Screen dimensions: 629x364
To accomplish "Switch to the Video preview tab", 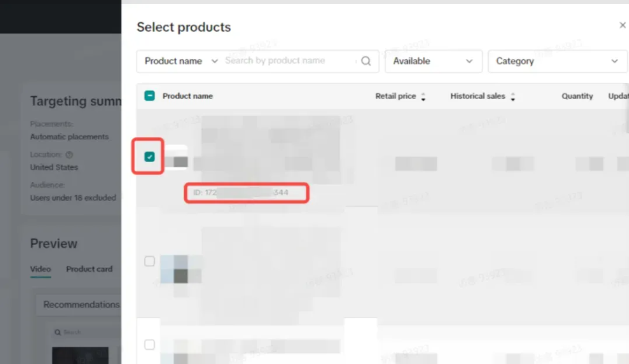I will pos(40,269).
